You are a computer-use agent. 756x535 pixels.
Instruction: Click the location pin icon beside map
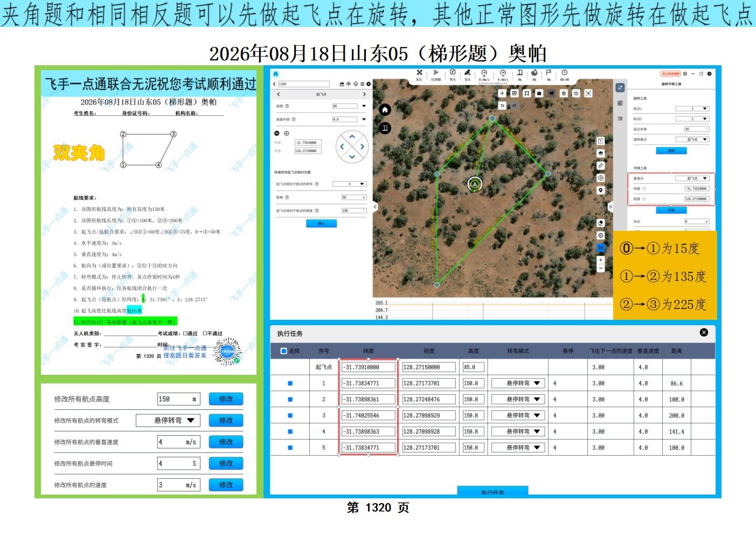tap(601, 190)
